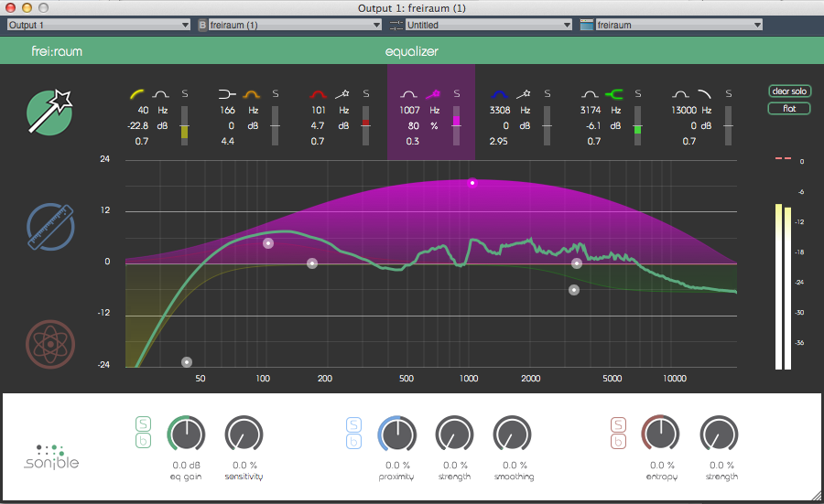This screenshot has width=824, height=504.
Task: Toggle solo S on the 40 Hz band
Action: point(184,93)
